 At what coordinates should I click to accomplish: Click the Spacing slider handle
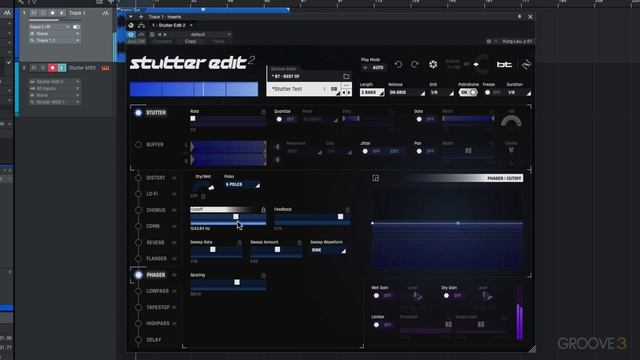click(237, 282)
